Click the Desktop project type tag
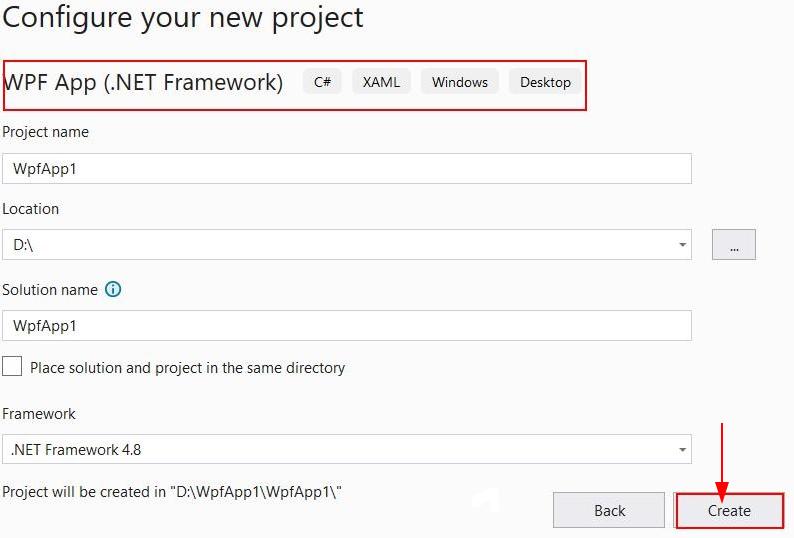Viewport: 794px width, 538px height. (x=545, y=82)
